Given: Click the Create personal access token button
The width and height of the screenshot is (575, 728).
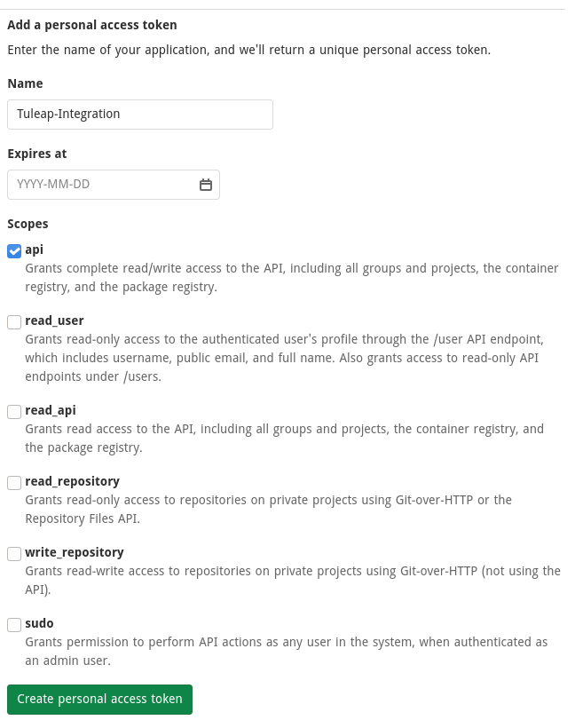Looking at the screenshot, I should (x=99, y=699).
